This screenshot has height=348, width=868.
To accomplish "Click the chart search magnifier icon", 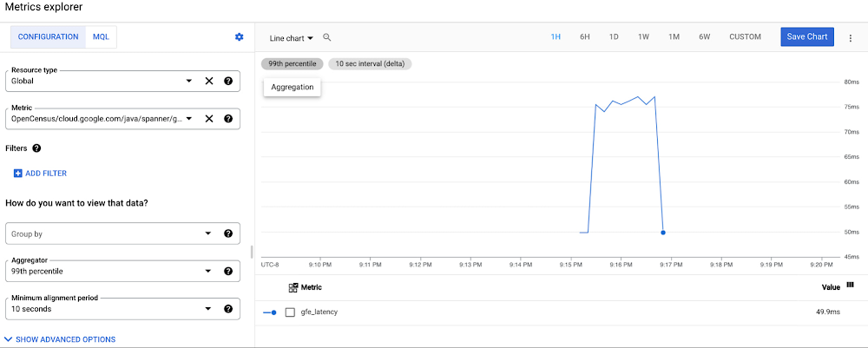I will (327, 37).
